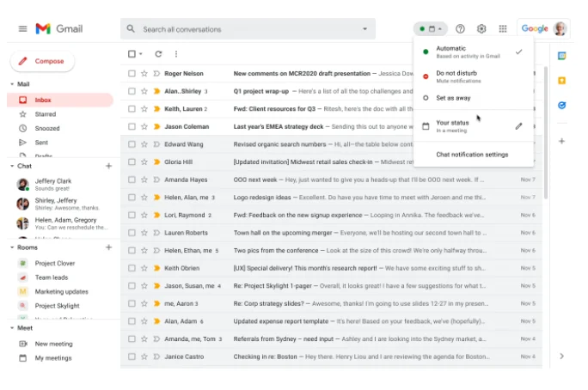Open the Project Skylight room
The width and height of the screenshot is (588, 390).
(57, 306)
